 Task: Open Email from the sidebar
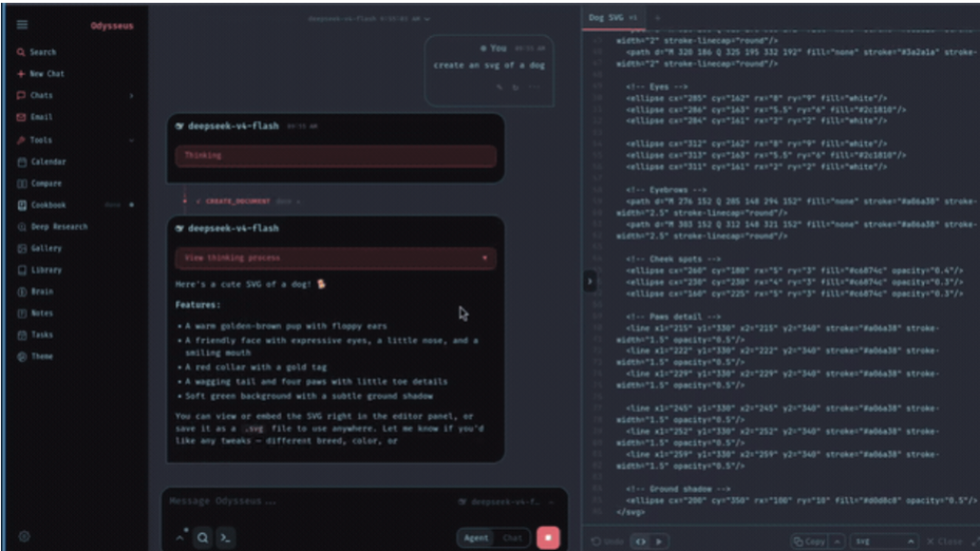[35, 117]
